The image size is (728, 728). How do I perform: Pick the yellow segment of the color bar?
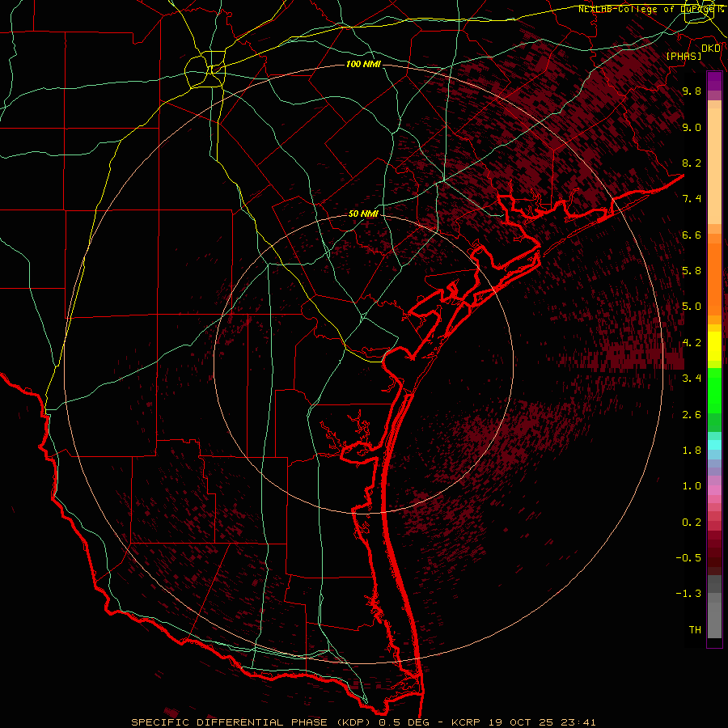coord(714,346)
